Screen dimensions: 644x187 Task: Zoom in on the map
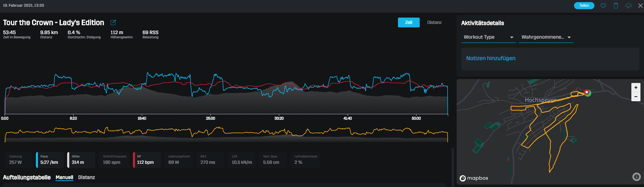(636, 88)
